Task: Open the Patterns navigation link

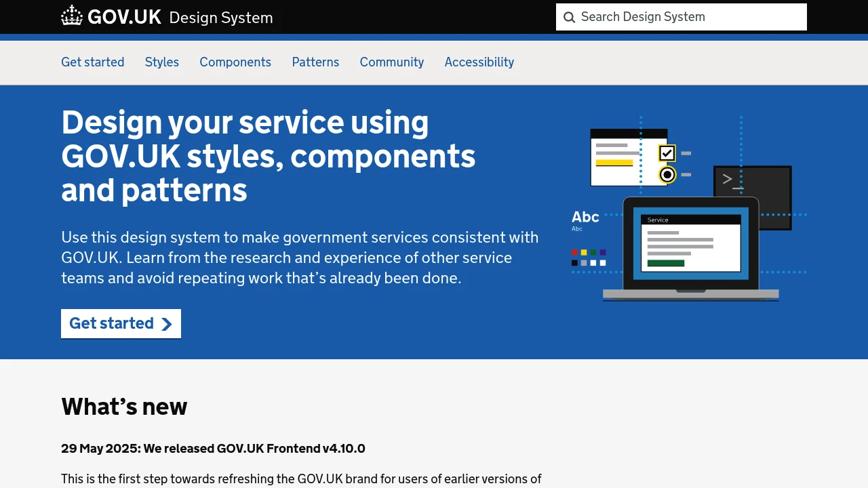Action: pyautogui.click(x=315, y=62)
